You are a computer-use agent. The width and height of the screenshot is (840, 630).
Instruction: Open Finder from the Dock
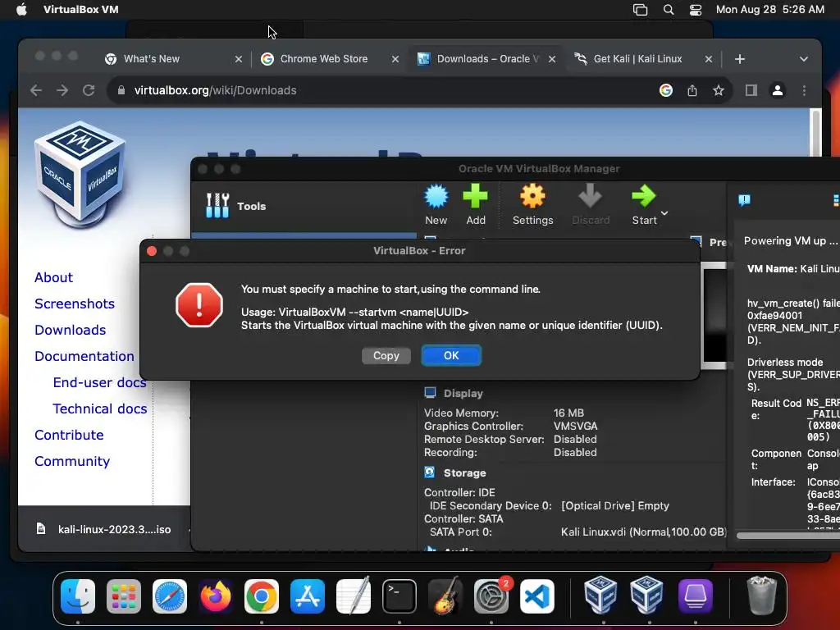pos(78,596)
